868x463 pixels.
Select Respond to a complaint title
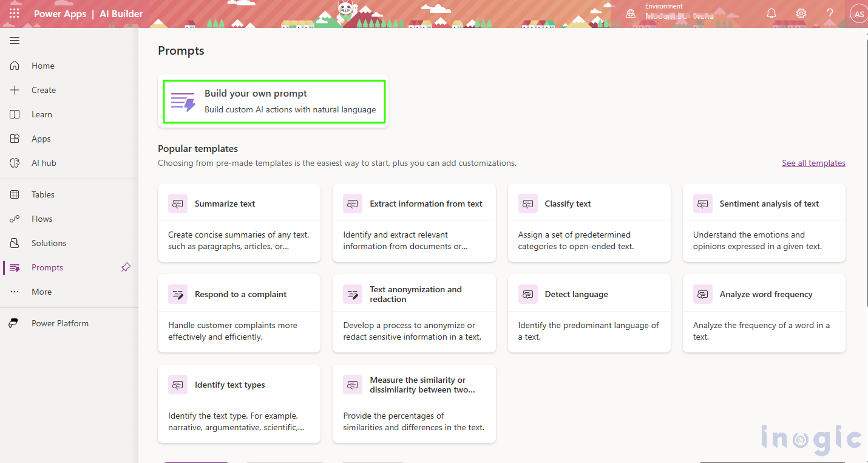(x=240, y=294)
